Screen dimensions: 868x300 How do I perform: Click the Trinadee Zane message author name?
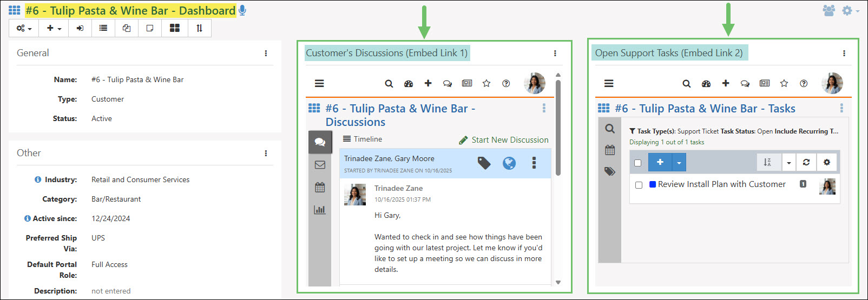[399, 188]
